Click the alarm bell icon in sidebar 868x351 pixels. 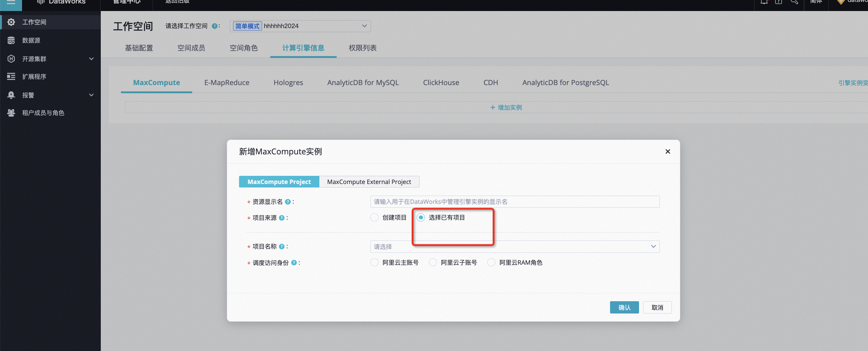click(x=11, y=95)
